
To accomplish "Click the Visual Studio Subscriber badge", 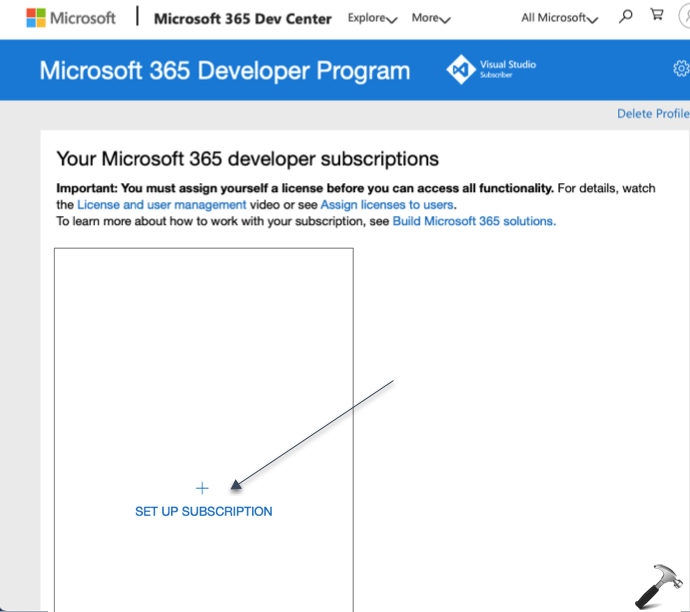I will (x=491, y=69).
